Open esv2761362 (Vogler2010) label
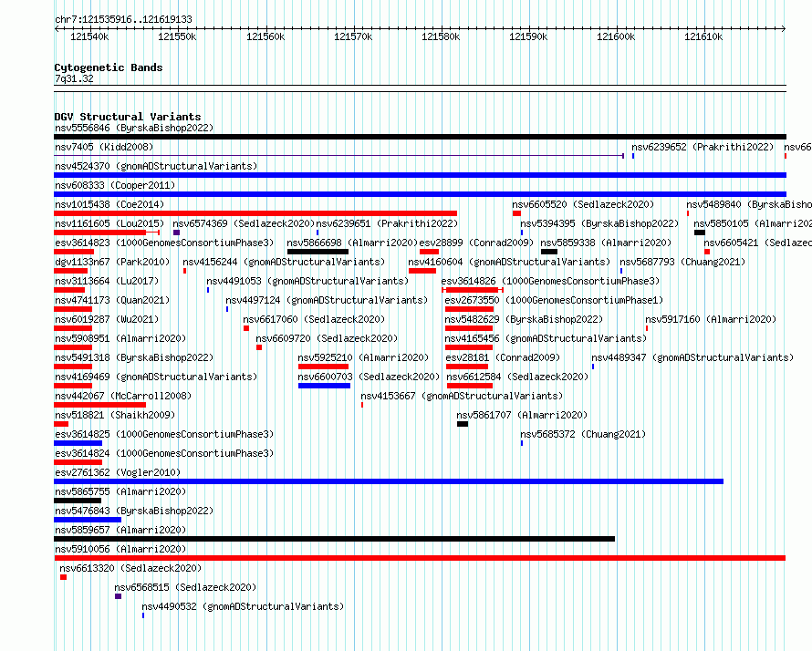 (x=118, y=472)
